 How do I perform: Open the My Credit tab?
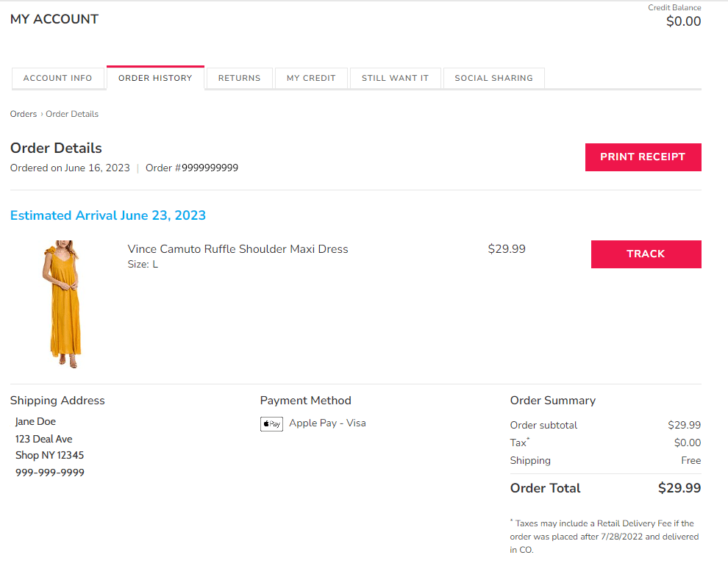(311, 78)
